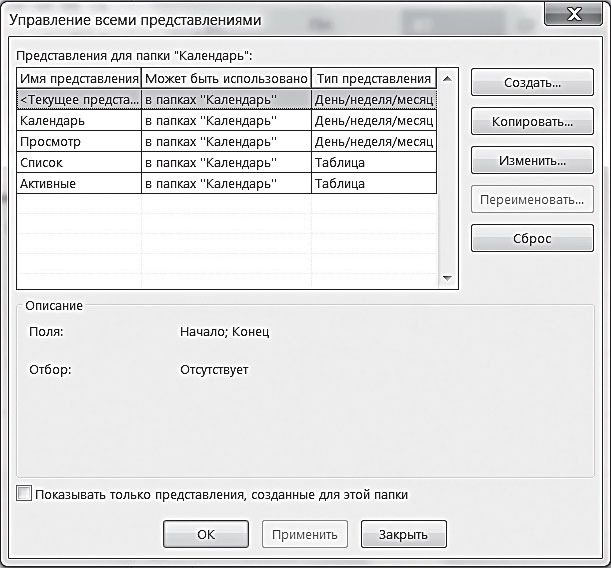The image size is (611, 568).
Task: Select the "Активные" view row
Action: pos(226,183)
